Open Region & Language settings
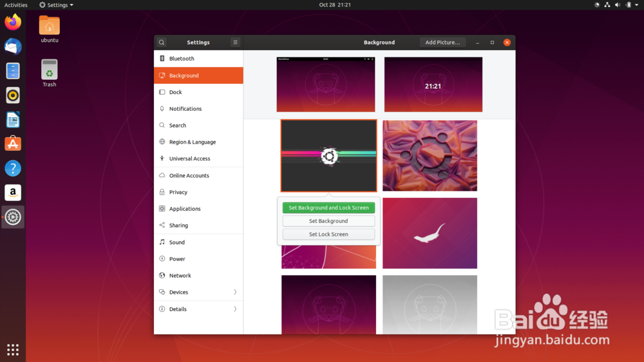This screenshot has width=644, height=362. click(x=198, y=142)
